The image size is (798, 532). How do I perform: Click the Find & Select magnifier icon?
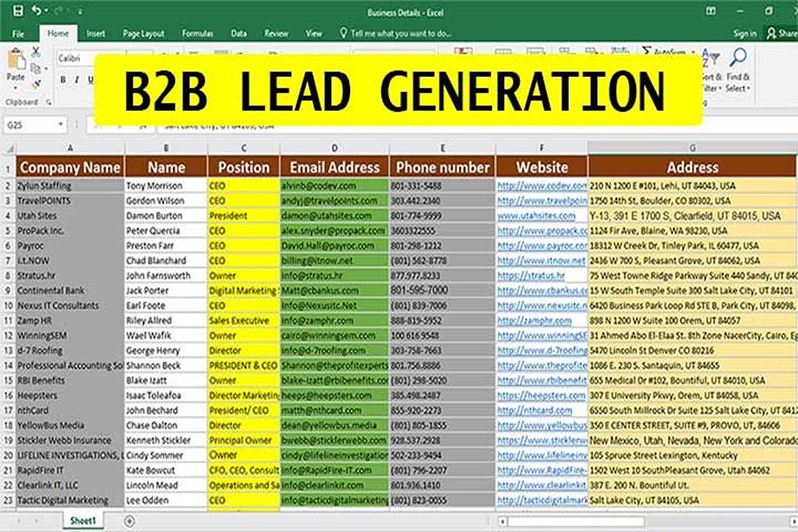737,59
